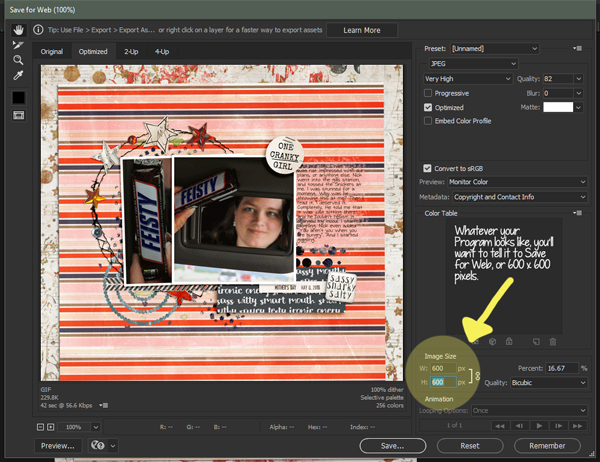
Task: Click the Learn More button
Action: tap(362, 30)
